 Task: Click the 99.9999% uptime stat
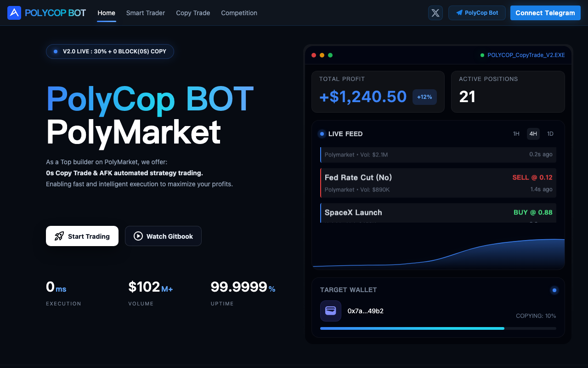pyautogui.click(x=243, y=287)
